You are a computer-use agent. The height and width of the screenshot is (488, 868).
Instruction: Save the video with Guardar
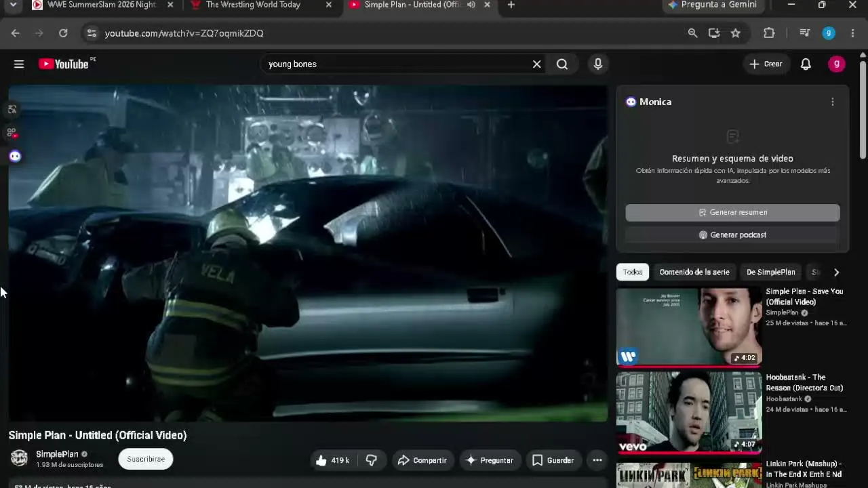[553, 460]
